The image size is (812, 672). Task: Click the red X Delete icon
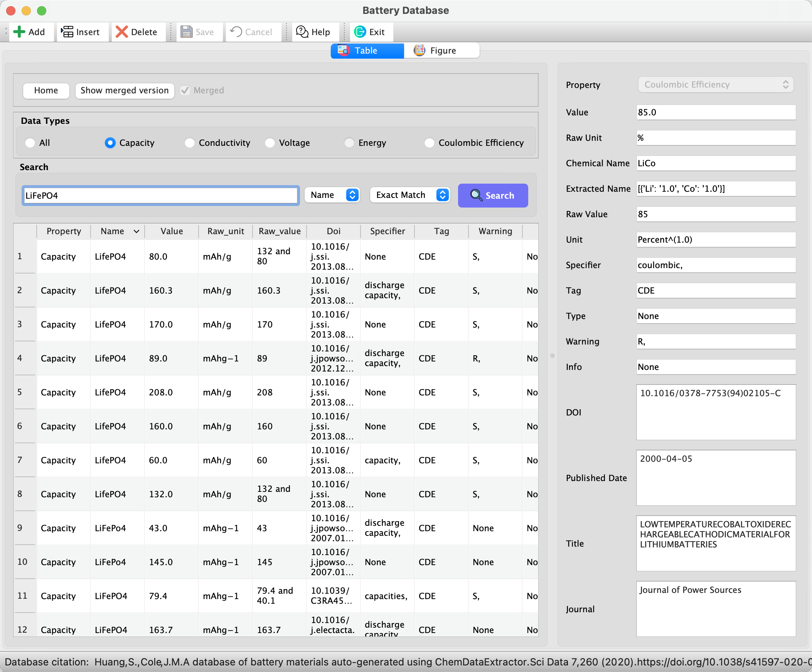122,32
